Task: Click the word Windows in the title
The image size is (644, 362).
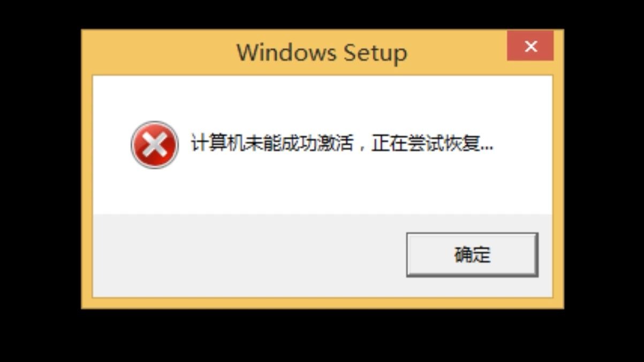Action: click(286, 52)
